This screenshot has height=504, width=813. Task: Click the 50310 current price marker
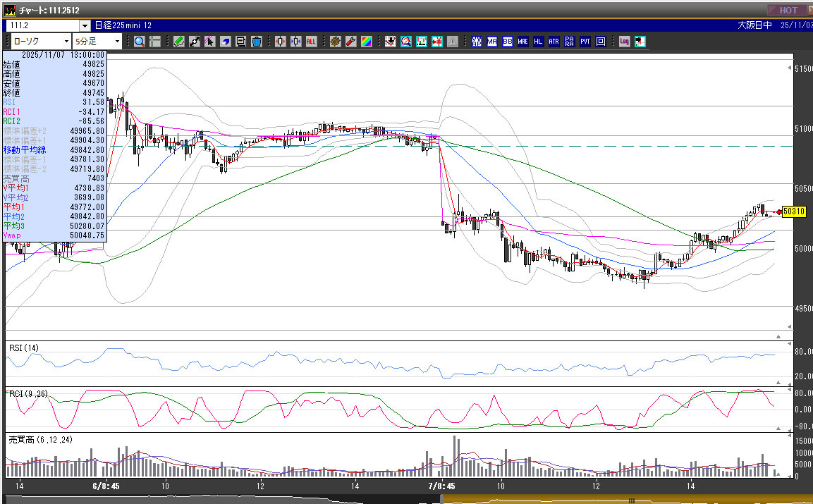794,211
